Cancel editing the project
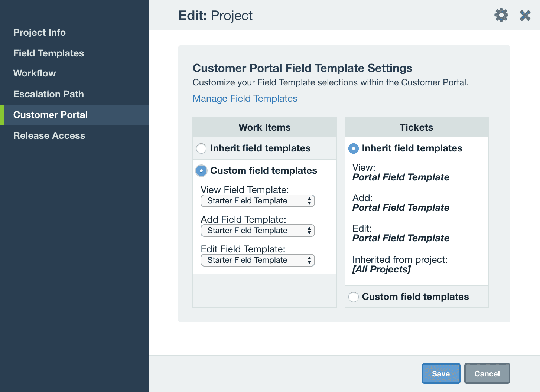This screenshot has height=392, width=540. tap(487, 373)
